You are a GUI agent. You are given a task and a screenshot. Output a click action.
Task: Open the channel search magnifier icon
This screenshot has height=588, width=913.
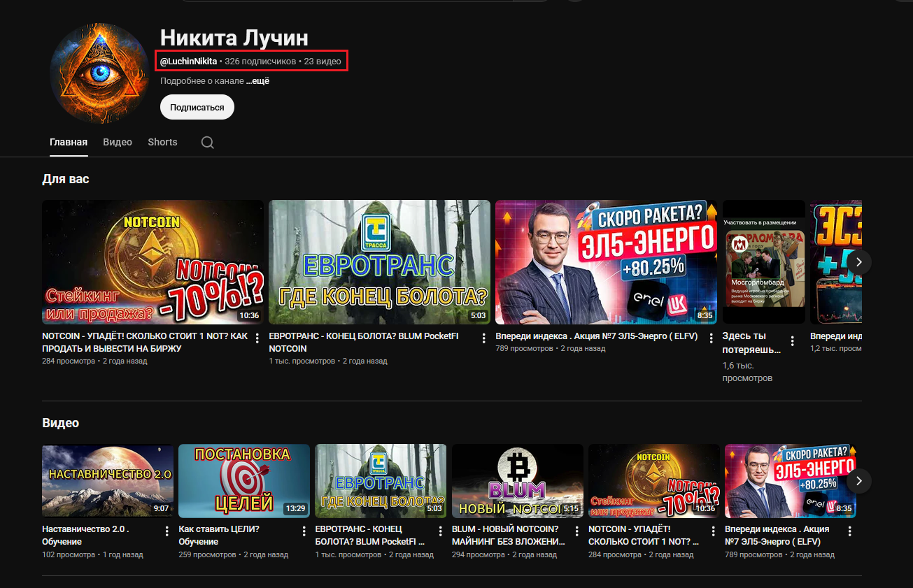point(208,143)
